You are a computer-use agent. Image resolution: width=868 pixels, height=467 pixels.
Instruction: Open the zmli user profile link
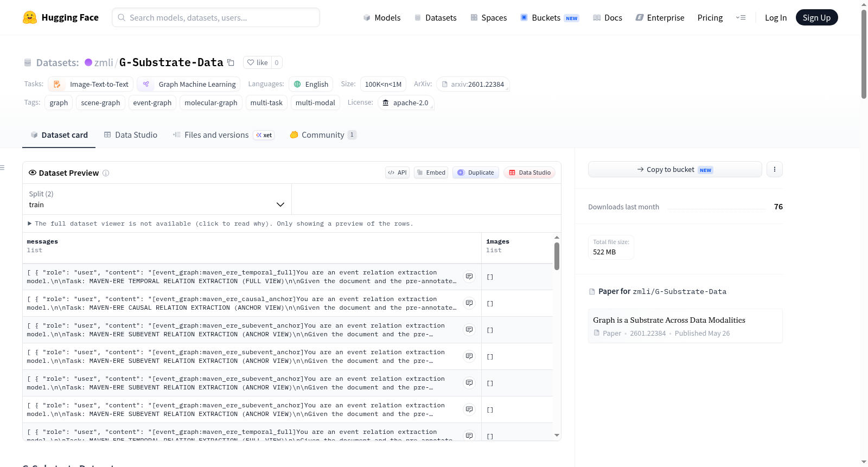(104, 62)
